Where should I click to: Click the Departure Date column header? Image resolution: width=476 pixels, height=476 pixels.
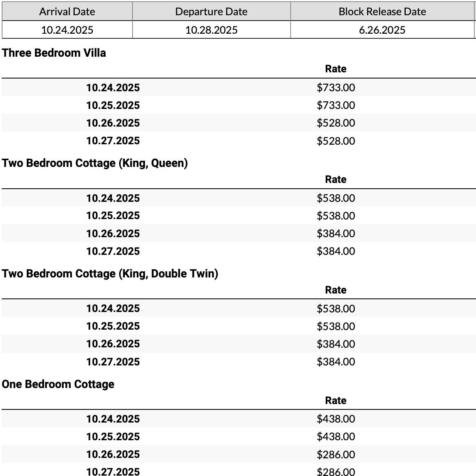(211, 12)
